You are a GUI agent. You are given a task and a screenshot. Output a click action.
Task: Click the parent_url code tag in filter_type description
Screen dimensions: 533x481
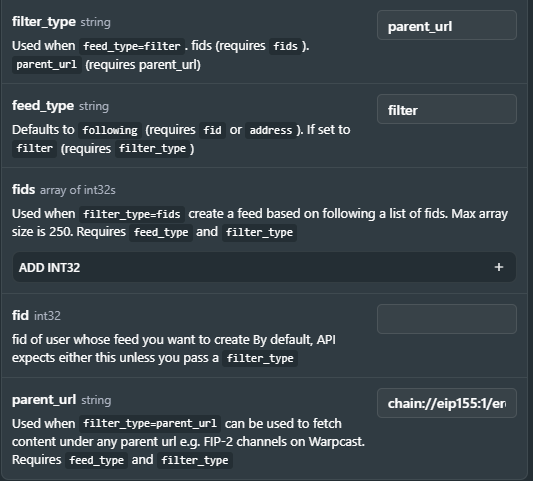point(47,65)
